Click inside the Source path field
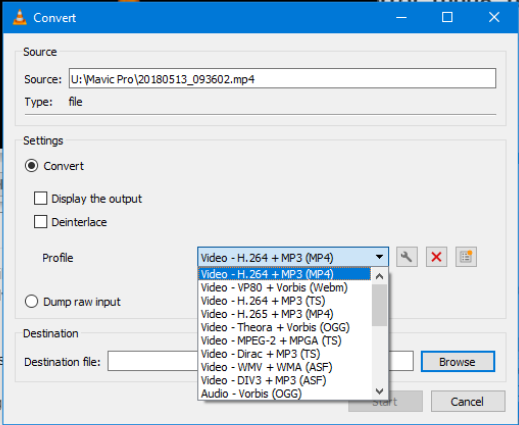Image resolution: width=519 pixels, height=425 pixels. (x=282, y=79)
